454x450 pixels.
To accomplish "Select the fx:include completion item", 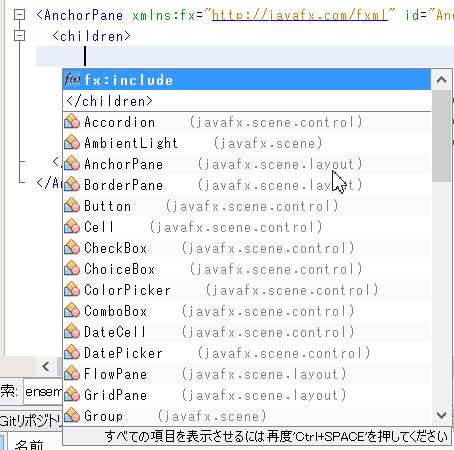I will pos(247,80).
